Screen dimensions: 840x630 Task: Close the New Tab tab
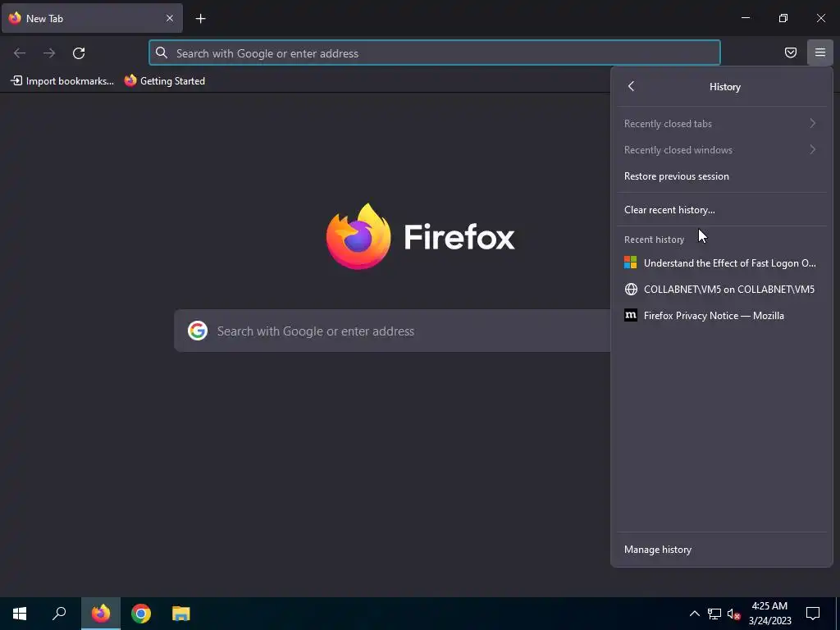coord(169,18)
